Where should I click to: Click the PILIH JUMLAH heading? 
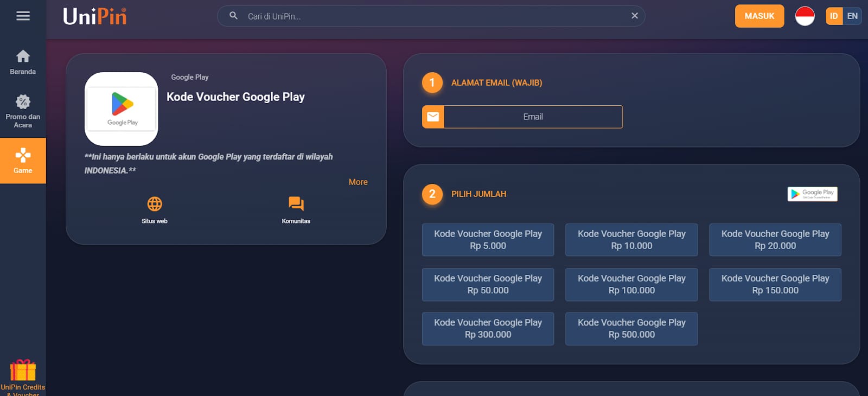(478, 194)
